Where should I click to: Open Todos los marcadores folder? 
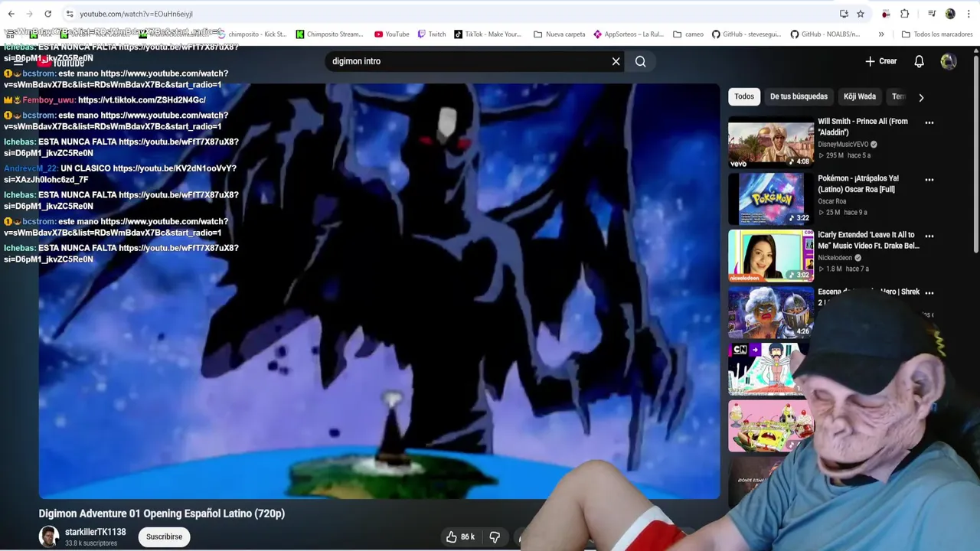[937, 34]
